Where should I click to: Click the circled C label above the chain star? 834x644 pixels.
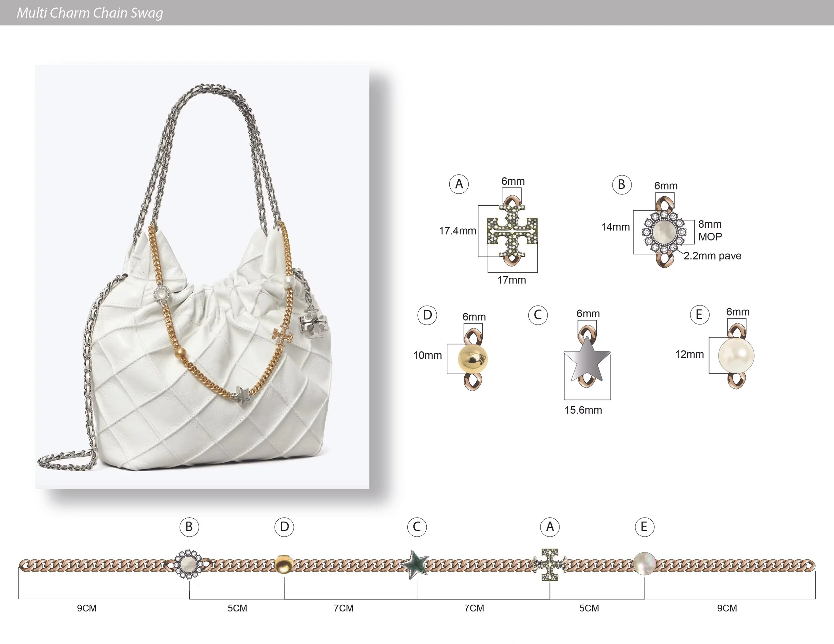pyautogui.click(x=417, y=527)
